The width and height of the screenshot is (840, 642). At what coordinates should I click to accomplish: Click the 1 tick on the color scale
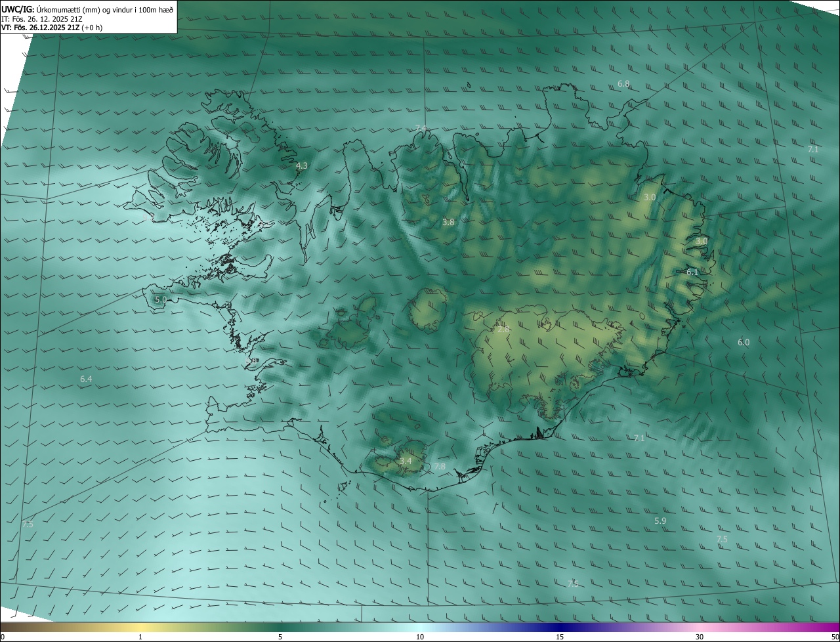(x=140, y=637)
